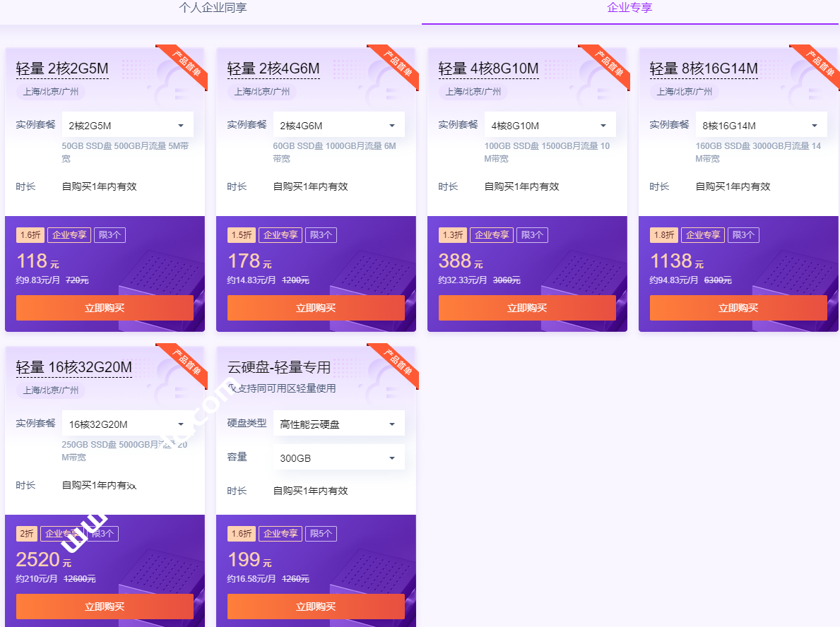This screenshot has height=627, width=840.
Task: Buy the 199元 云硬盘 plan
Action: [316, 607]
